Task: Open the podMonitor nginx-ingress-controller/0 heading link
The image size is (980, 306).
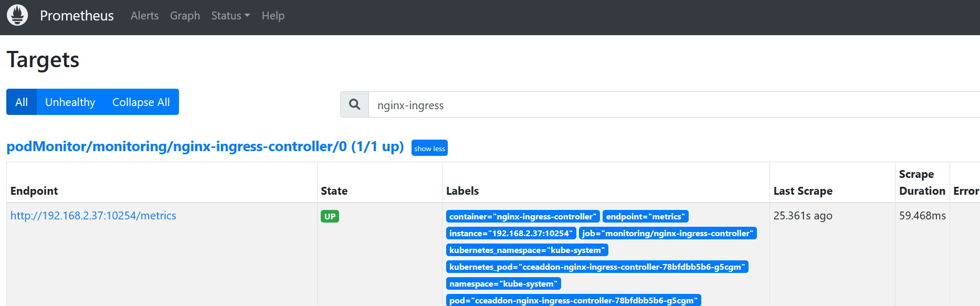Action: coord(205,146)
